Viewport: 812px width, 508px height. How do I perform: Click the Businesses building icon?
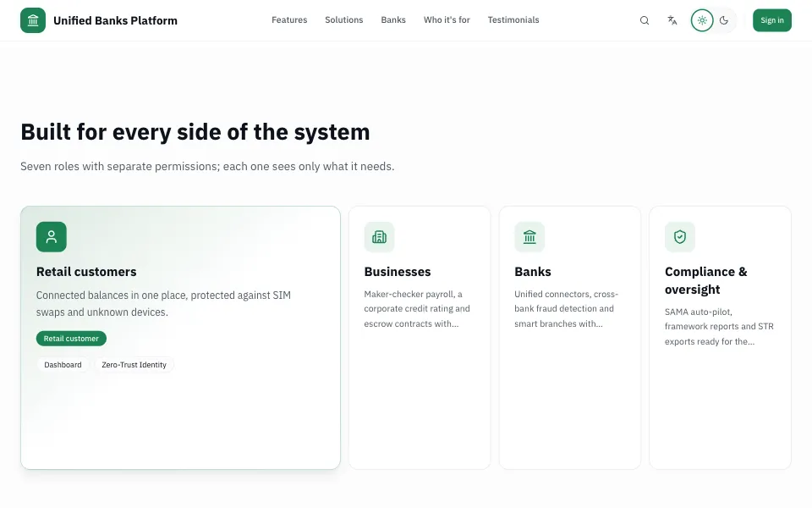379,237
